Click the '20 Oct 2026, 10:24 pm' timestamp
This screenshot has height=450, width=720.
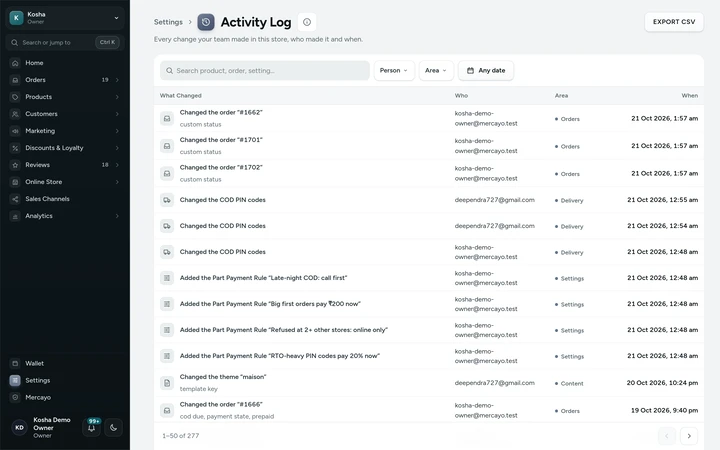(662, 382)
